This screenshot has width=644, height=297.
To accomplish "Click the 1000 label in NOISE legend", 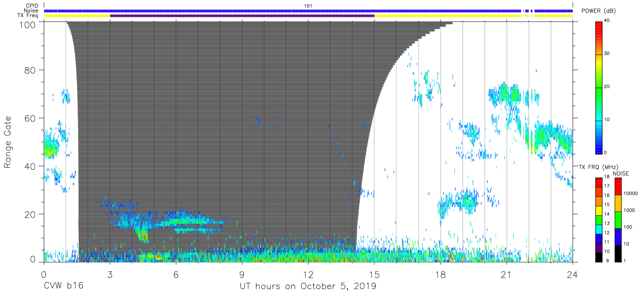I will coord(628,210).
